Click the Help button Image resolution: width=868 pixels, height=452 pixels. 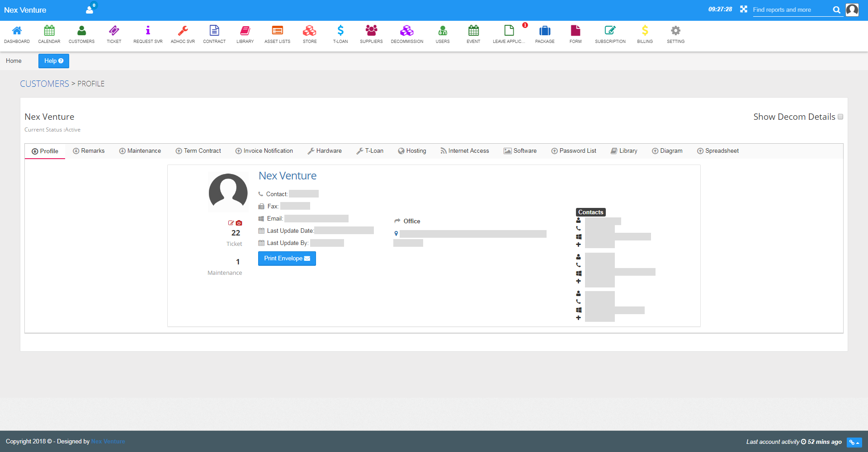pos(54,61)
